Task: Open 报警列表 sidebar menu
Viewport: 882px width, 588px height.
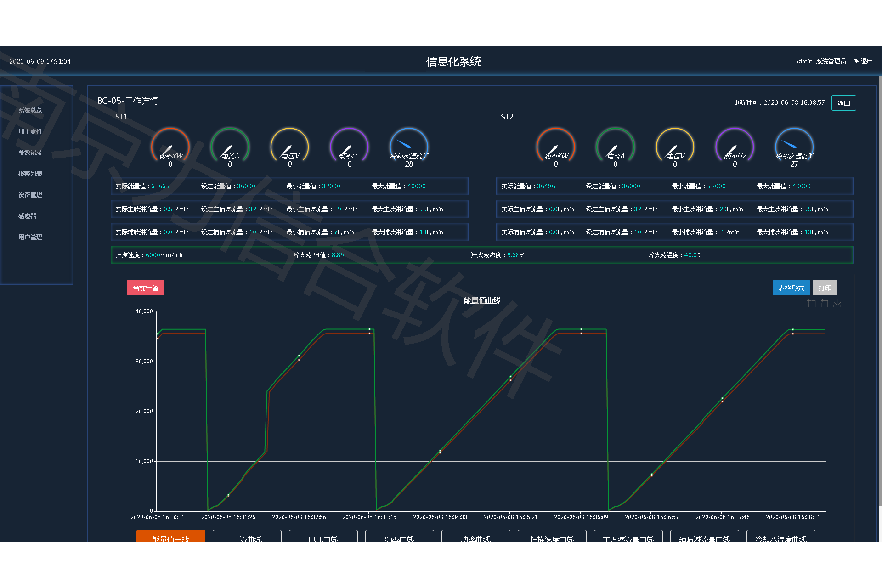Action: click(x=30, y=174)
